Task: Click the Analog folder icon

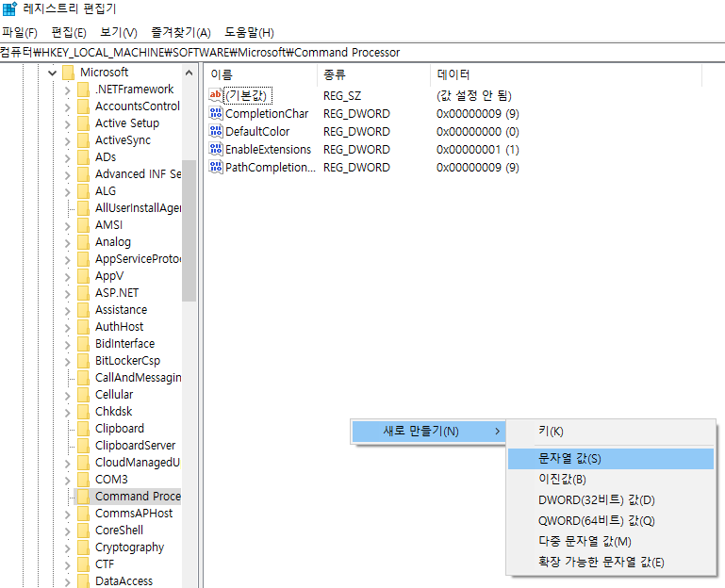Action: click(83, 242)
